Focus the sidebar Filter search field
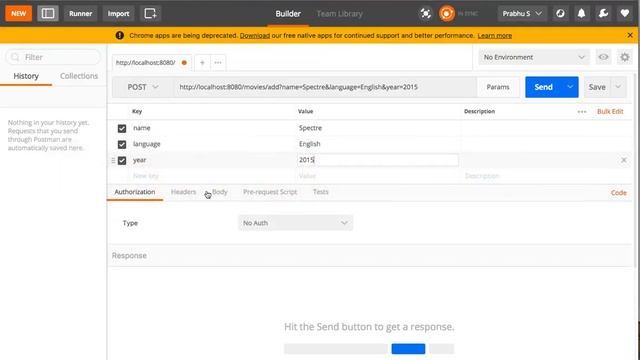This screenshot has width=640, height=360. [53, 57]
